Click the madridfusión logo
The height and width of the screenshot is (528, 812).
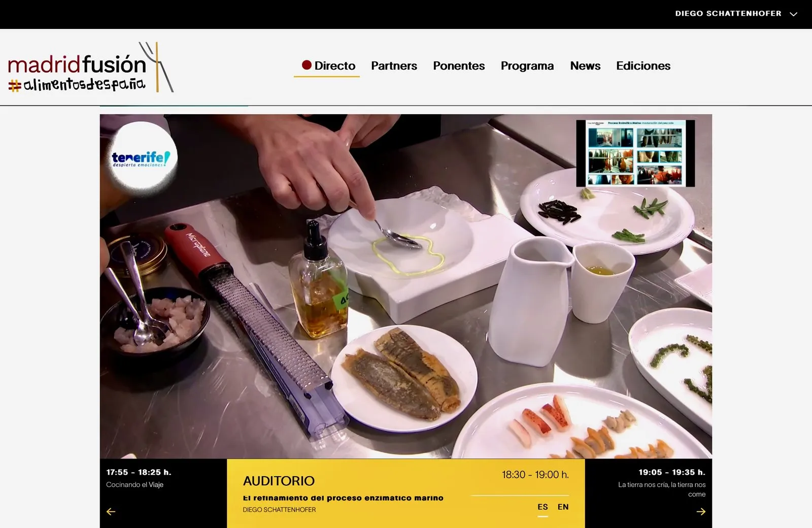coord(90,68)
